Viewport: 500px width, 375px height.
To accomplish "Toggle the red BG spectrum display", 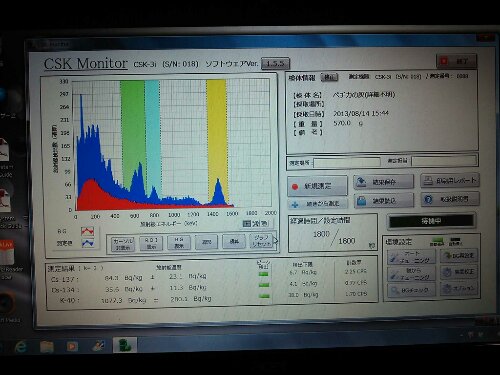I will click(x=88, y=231).
